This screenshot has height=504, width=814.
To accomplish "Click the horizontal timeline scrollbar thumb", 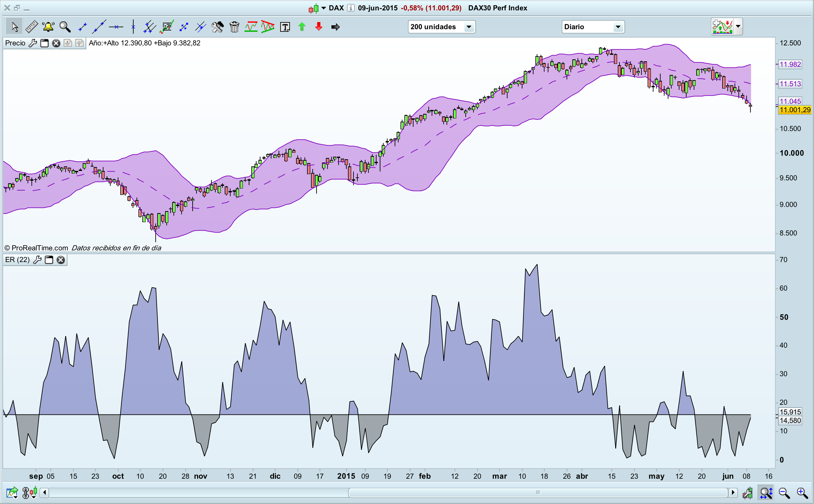I will tap(538, 492).
